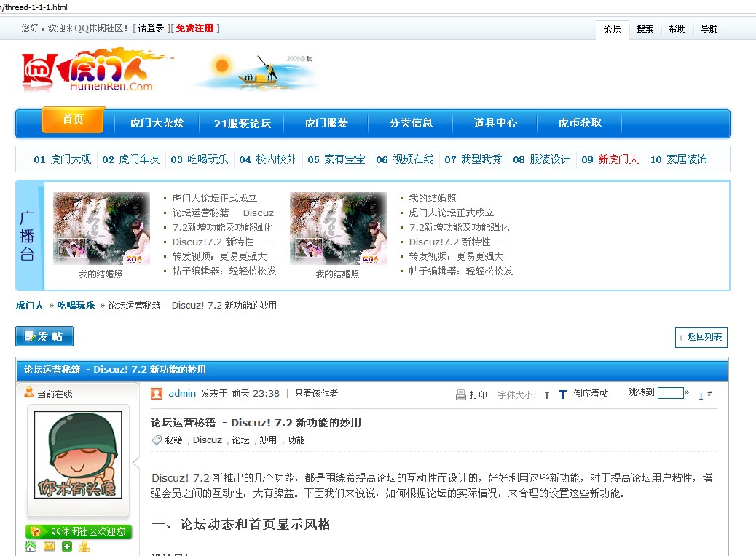The image size is (756, 556).
Task: Open 21服装论坛 in the blue navigation bar
Action: [x=242, y=123]
